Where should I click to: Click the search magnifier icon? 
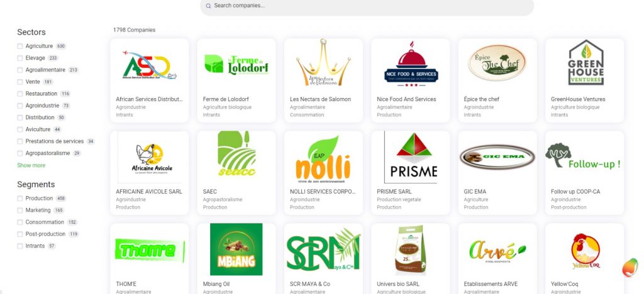208,6
